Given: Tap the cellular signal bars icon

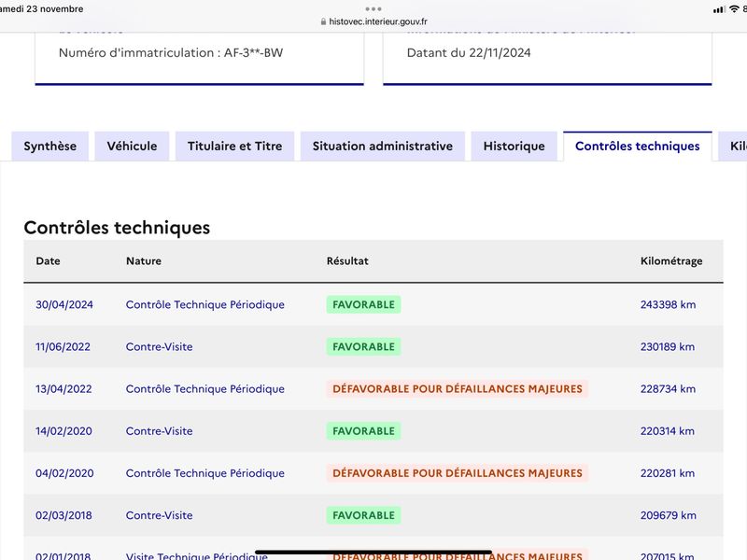Looking at the screenshot, I should click(719, 9).
